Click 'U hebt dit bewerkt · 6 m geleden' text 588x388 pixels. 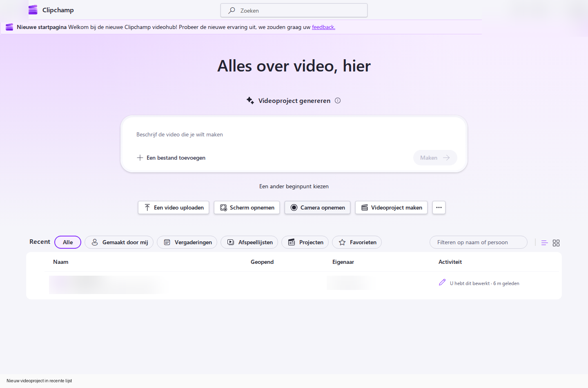pos(485,283)
